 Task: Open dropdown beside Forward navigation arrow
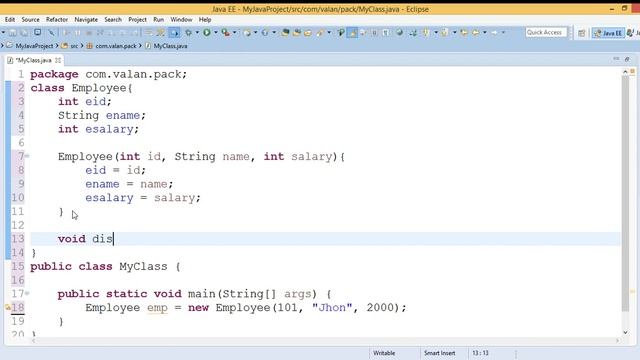503,32
